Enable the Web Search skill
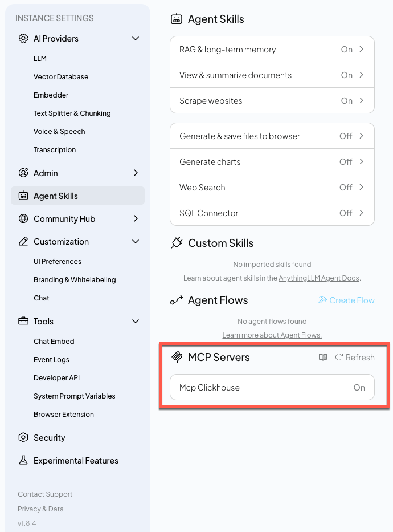393x532 pixels. pos(346,187)
